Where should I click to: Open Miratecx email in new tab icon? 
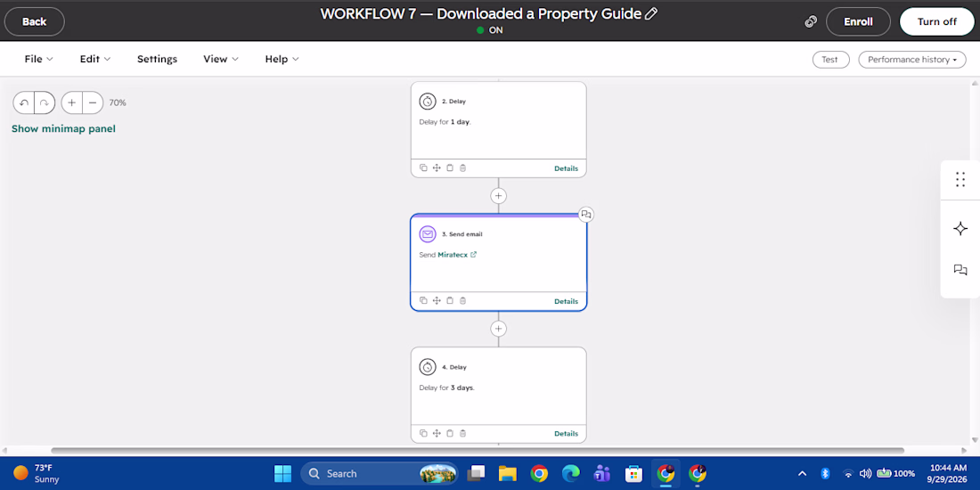pyautogui.click(x=473, y=255)
